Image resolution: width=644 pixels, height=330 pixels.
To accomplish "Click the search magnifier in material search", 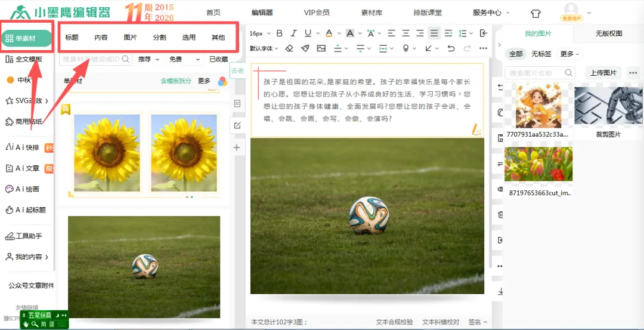I will pyautogui.click(x=126, y=59).
